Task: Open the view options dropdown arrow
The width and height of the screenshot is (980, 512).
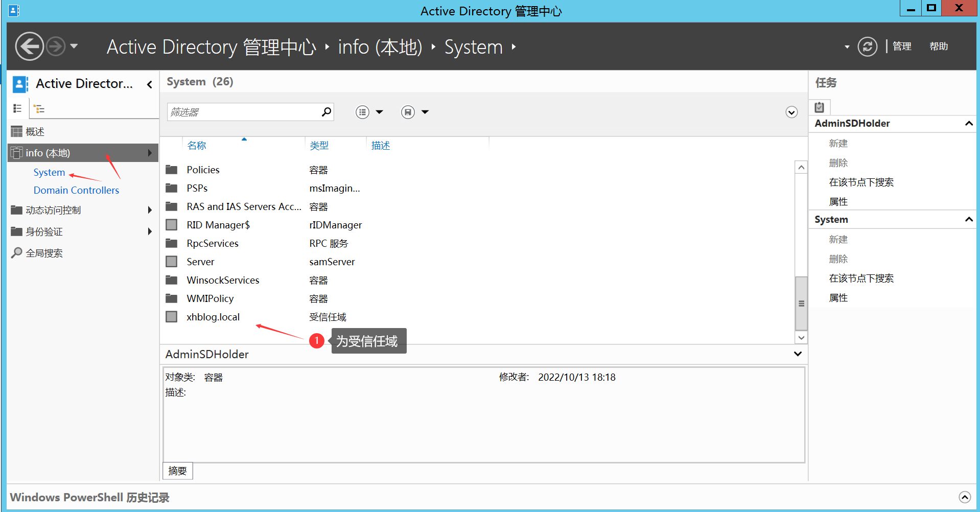Action: [379, 112]
